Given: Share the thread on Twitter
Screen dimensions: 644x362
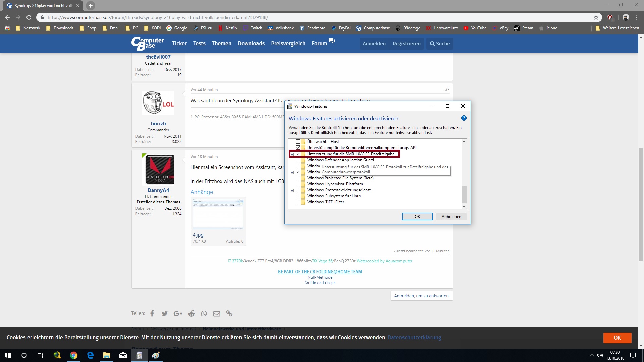Looking at the screenshot, I should pos(164,314).
